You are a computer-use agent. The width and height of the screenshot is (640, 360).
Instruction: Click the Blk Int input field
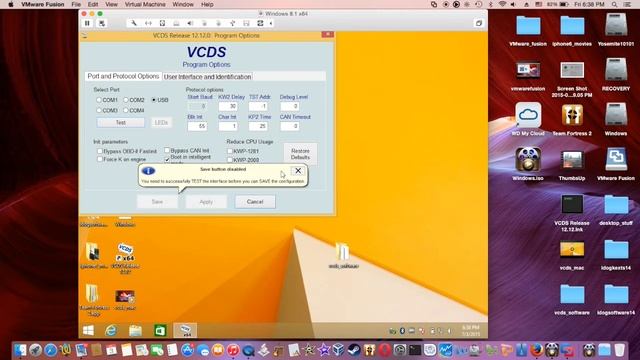tap(197, 126)
